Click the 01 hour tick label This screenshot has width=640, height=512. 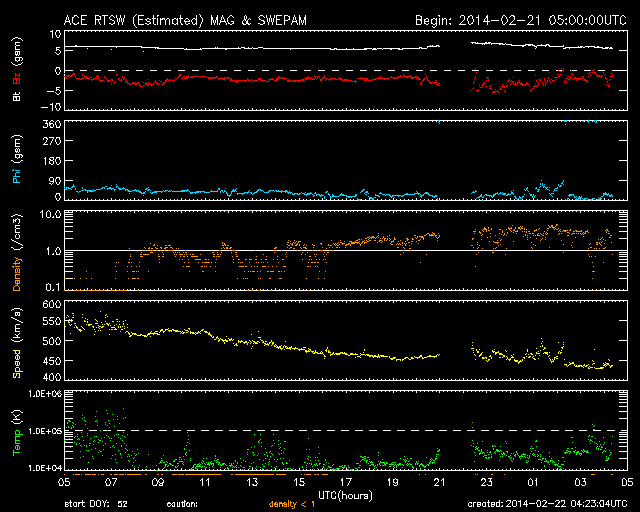(533, 482)
